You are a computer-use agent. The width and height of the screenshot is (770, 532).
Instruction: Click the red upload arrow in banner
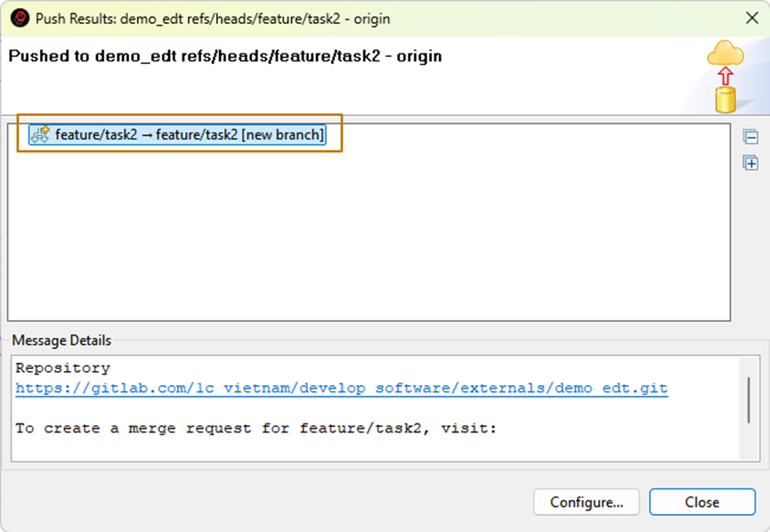click(725, 77)
